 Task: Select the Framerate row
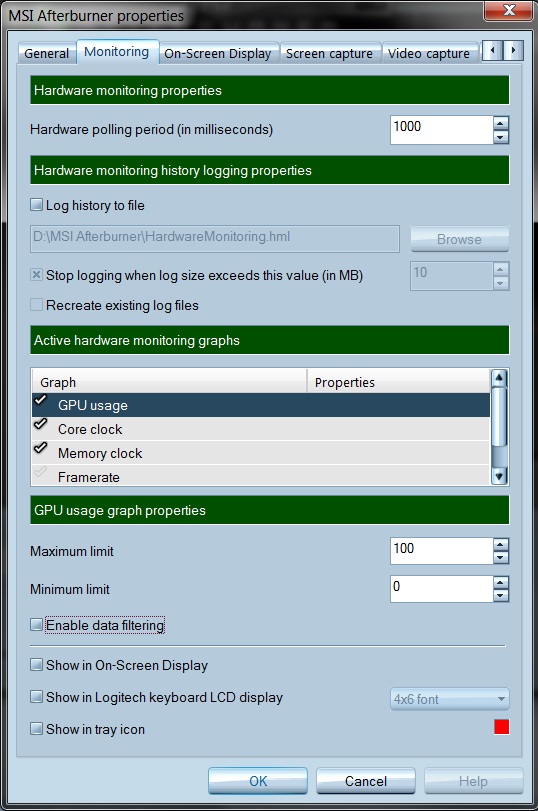(x=261, y=476)
